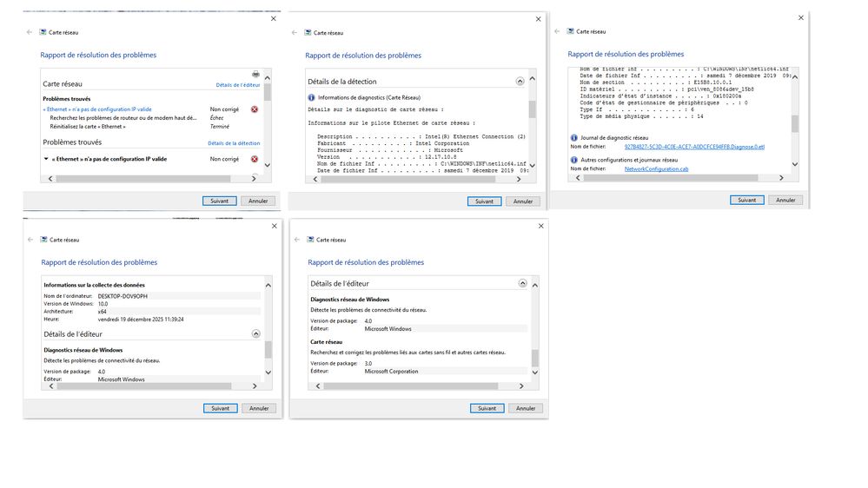Click back arrow in the collecte des données window

click(x=30, y=240)
